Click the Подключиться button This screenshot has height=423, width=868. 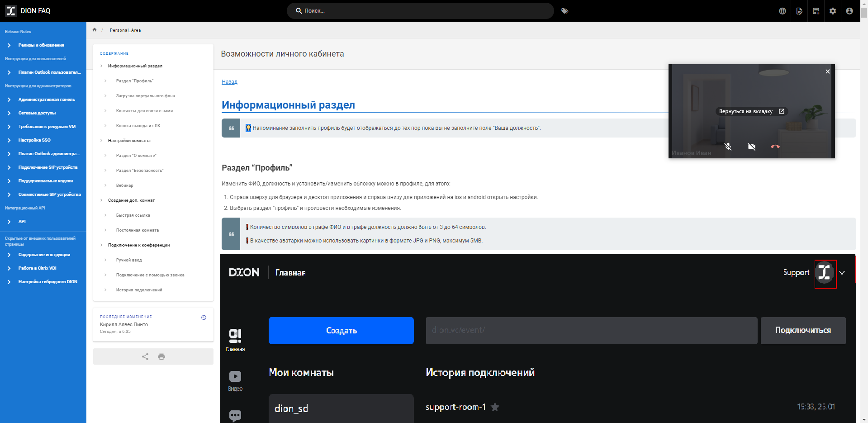click(803, 331)
